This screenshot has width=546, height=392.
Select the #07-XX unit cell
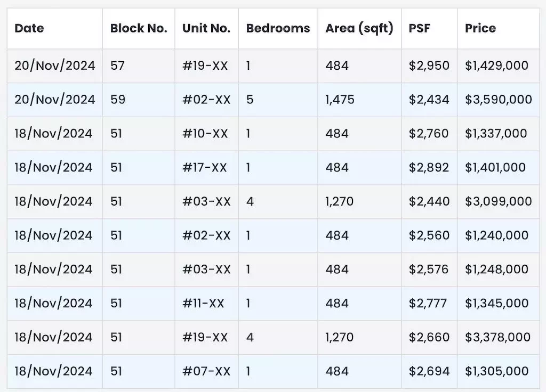click(x=206, y=371)
